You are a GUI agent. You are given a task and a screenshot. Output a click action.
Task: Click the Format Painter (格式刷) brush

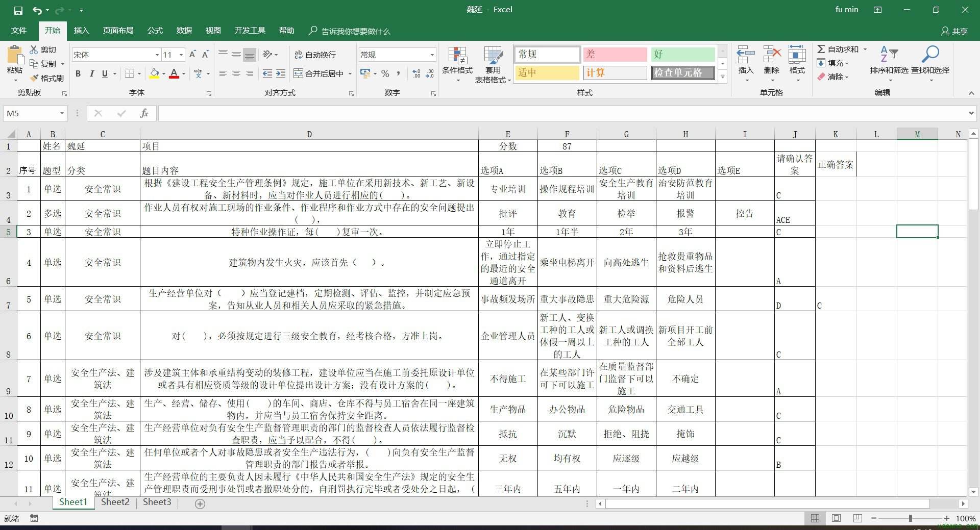click(34, 78)
